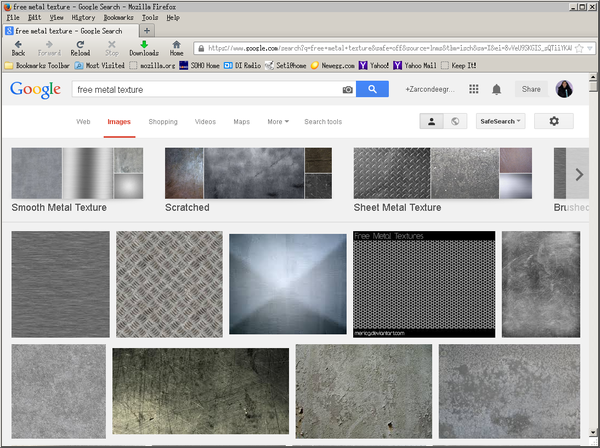Switch to private results person toggle
The width and height of the screenshot is (600, 448).
(432, 121)
